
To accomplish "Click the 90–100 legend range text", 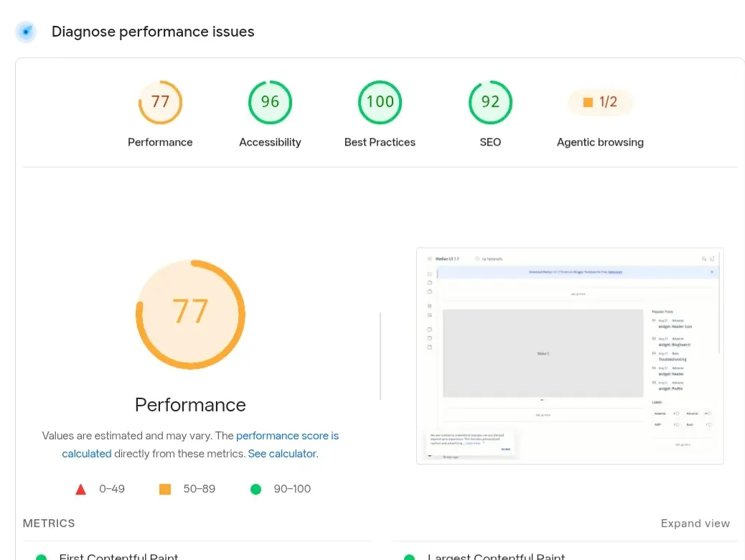I will [292, 489].
